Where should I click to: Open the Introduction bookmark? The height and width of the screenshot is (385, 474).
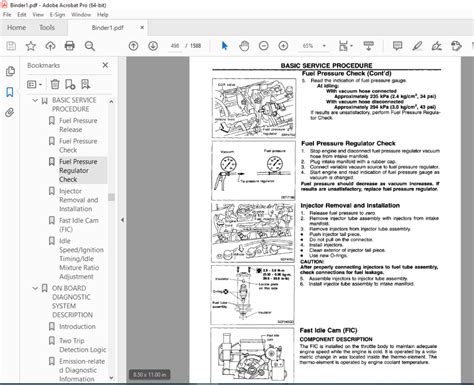pos(77,326)
